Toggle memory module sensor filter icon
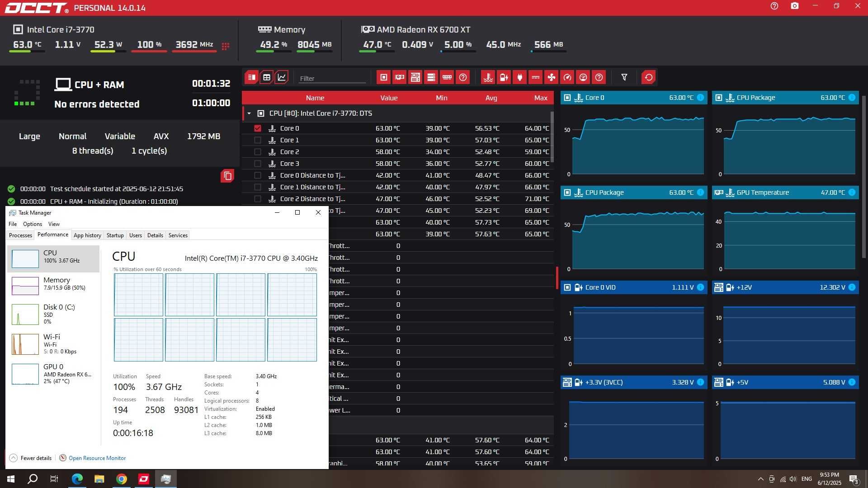868x488 pixels. pos(447,77)
